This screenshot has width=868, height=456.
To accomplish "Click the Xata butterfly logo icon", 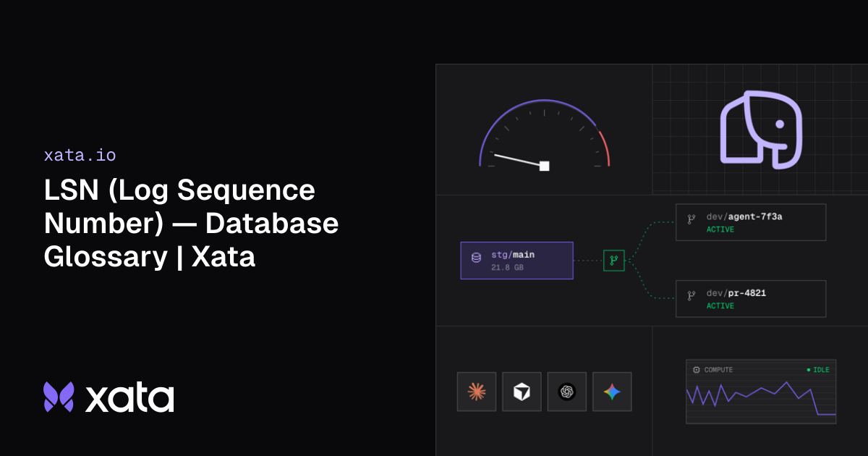I will [x=59, y=397].
